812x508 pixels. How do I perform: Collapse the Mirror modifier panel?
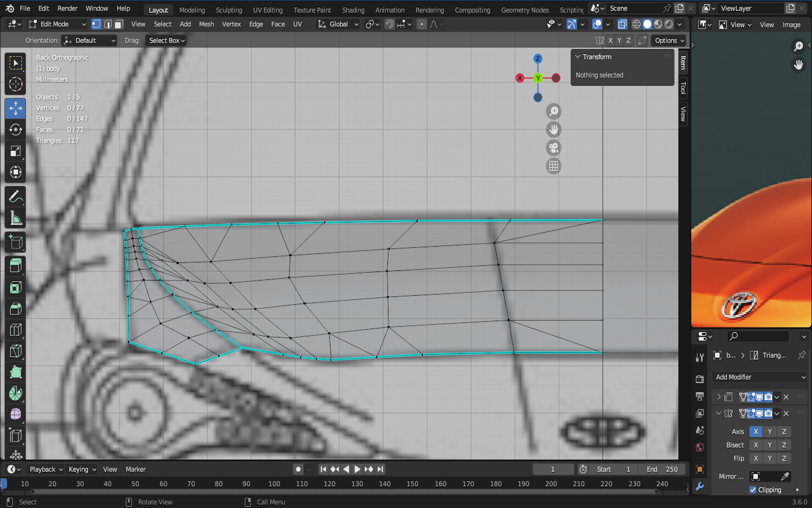(x=718, y=413)
